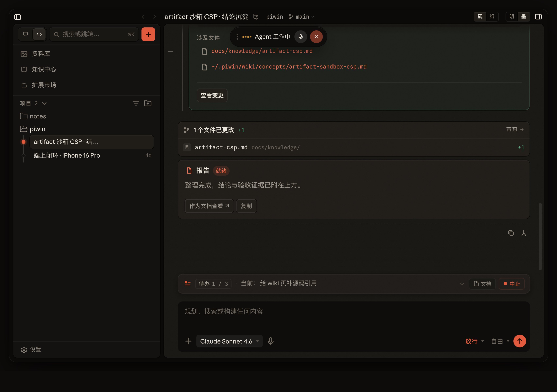Open 资料库 library
Screen dimensions: 557x392
click(x=86, y=54)
